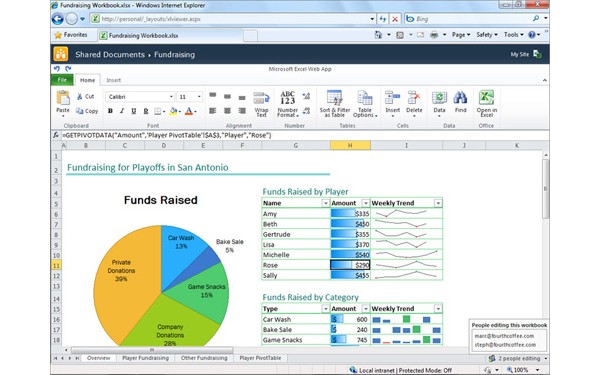Viewport: 600px width, 375px height.
Task: Click the 2 people editing status
Action: click(x=515, y=359)
